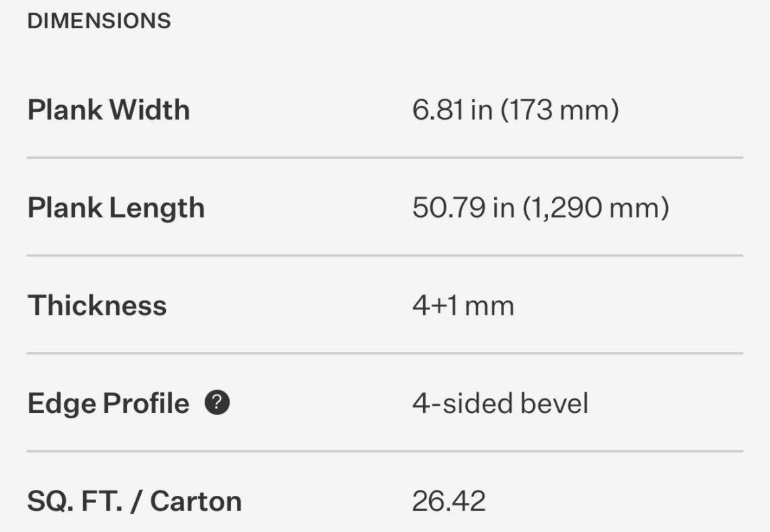Click the 26.42 square footage value
The image size is (770, 532).
pos(449,501)
